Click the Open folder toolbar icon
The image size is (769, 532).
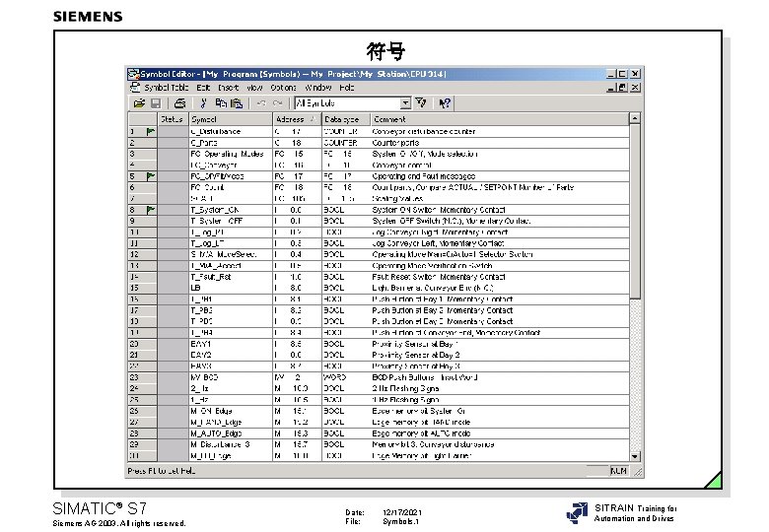click(139, 103)
